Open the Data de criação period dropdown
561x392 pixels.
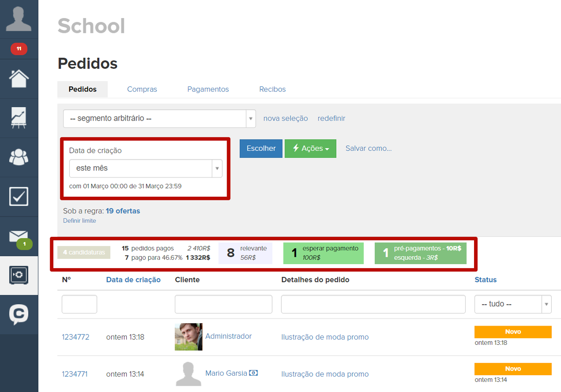[145, 168]
